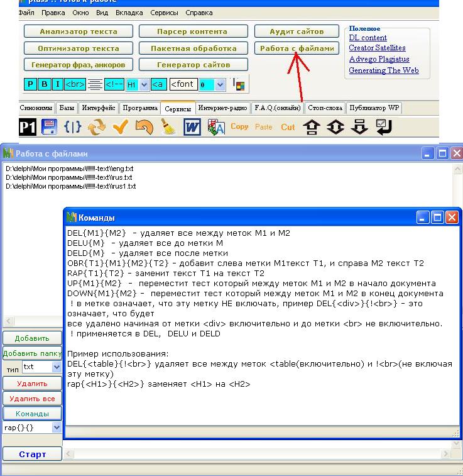Click the orange checkmark icon
This screenshot has height=476, width=463.
click(x=121, y=127)
